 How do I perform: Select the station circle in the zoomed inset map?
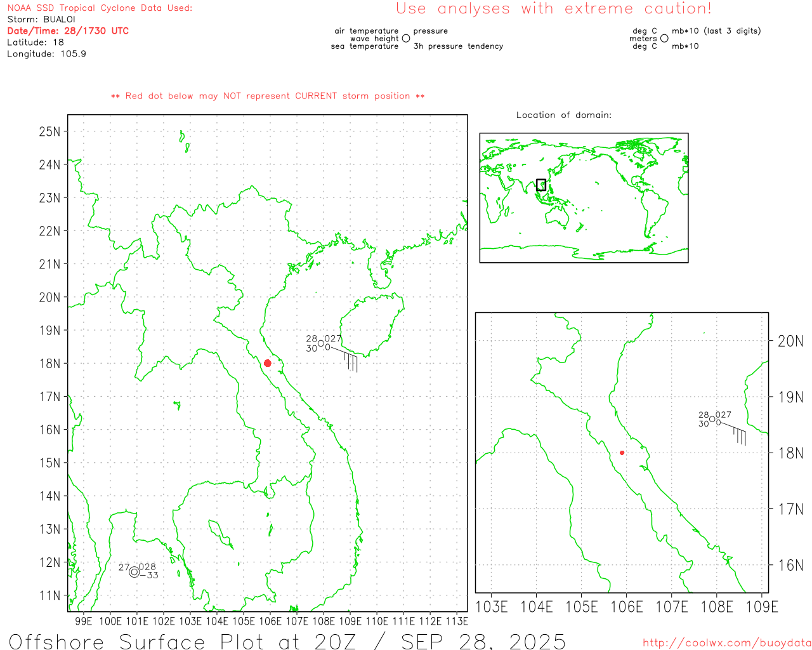[712, 419]
